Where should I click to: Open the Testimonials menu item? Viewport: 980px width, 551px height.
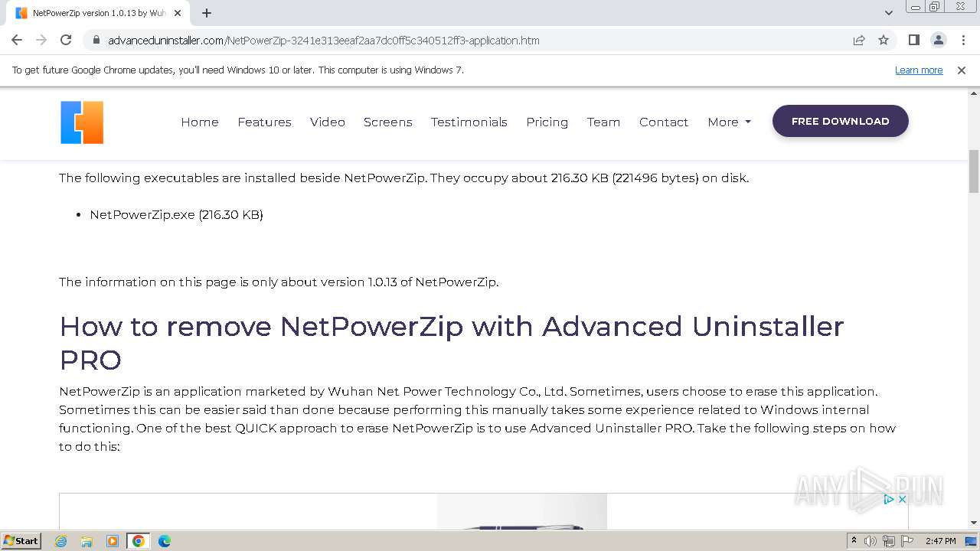tap(469, 122)
